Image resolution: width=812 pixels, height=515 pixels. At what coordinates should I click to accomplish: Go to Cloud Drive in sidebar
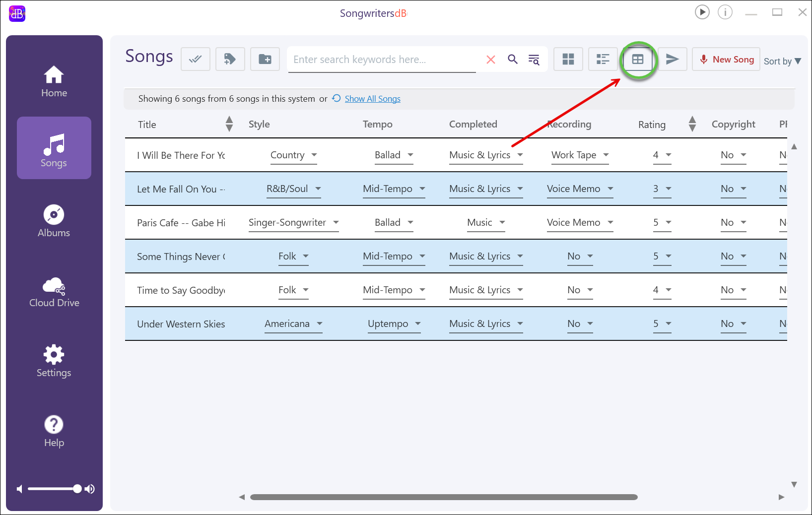[x=54, y=292]
